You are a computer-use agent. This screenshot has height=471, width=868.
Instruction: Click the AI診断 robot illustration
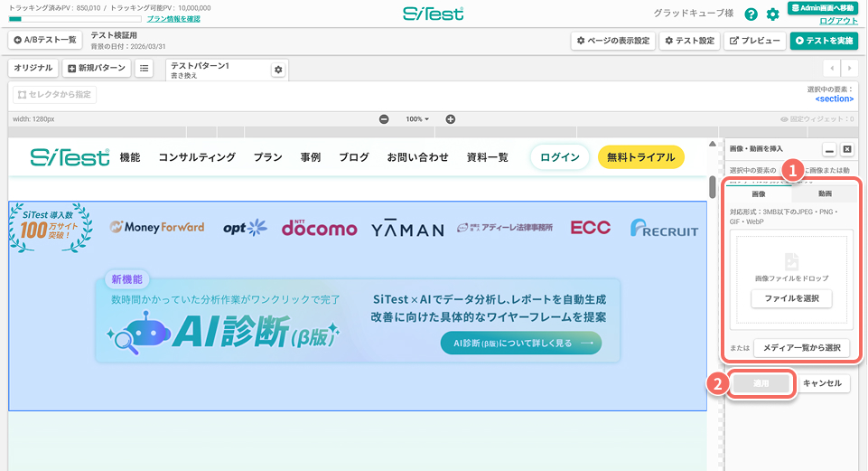(139, 333)
